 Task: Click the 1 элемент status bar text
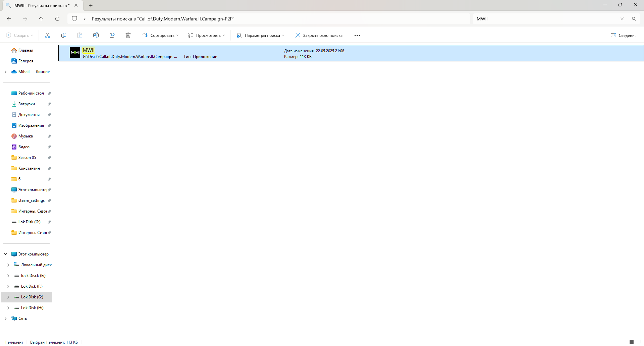pos(14,342)
